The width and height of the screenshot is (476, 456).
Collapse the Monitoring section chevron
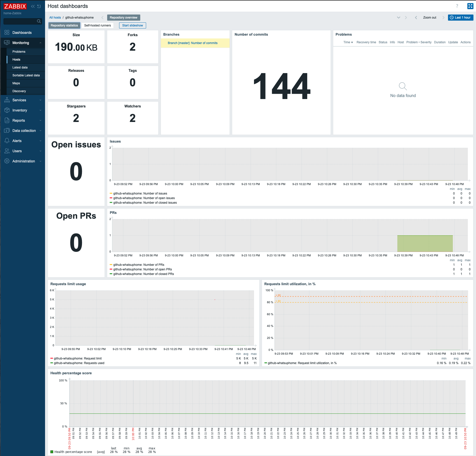[x=40, y=43]
